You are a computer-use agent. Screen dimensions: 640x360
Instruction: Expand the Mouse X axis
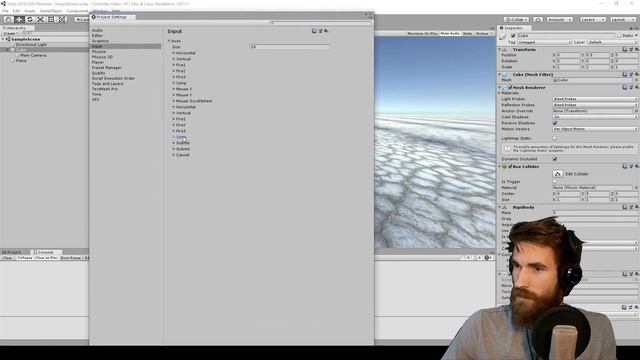[173, 89]
